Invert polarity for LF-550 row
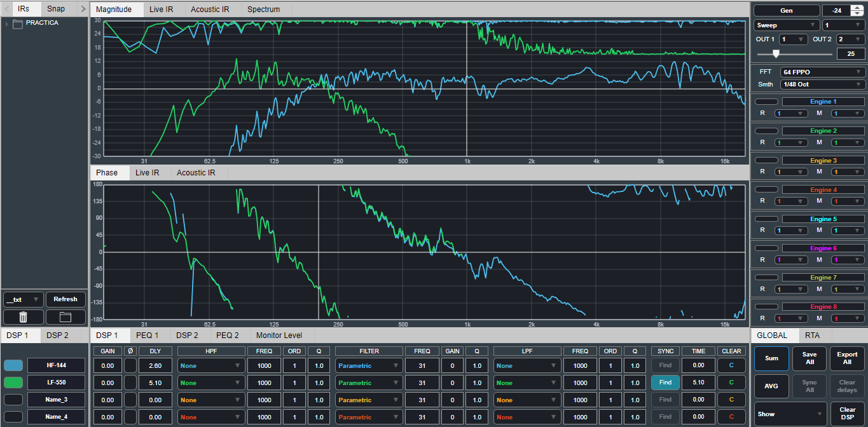The height and width of the screenshot is (427, 868). click(x=130, y=383)
